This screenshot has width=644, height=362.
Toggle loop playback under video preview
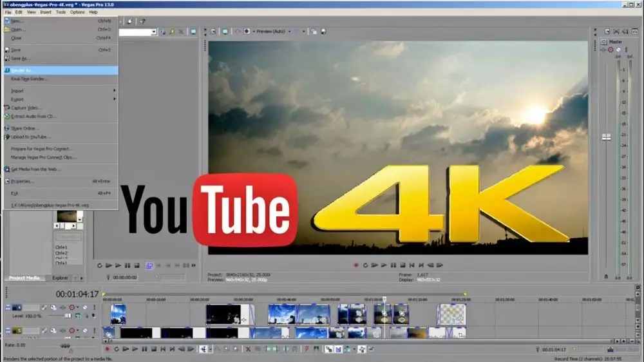click(366, 265)
